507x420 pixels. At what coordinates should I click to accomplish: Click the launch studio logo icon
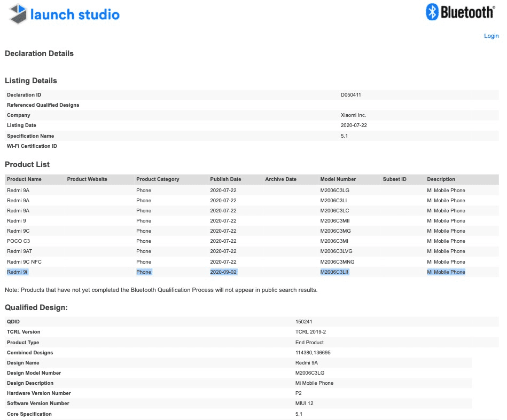[x=18, y=13]
